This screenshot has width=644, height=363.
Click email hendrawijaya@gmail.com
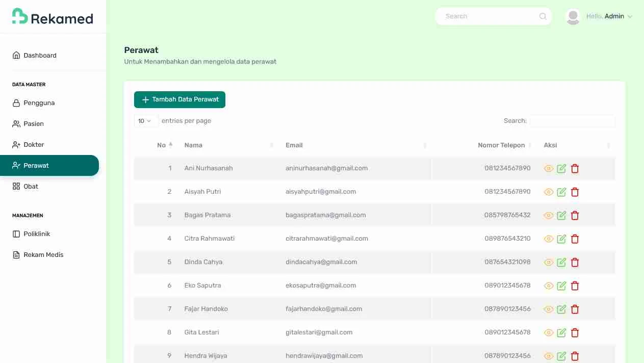(x=324, y=356)
